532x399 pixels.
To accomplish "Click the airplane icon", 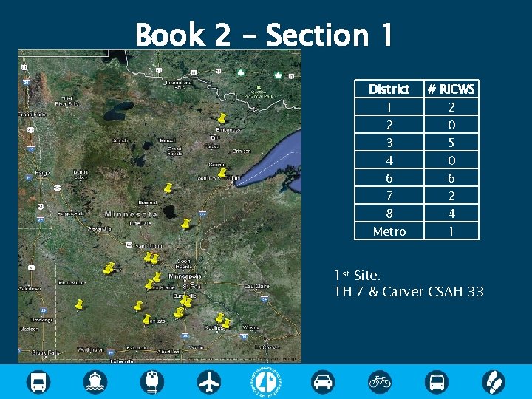I will click(209, 383).
